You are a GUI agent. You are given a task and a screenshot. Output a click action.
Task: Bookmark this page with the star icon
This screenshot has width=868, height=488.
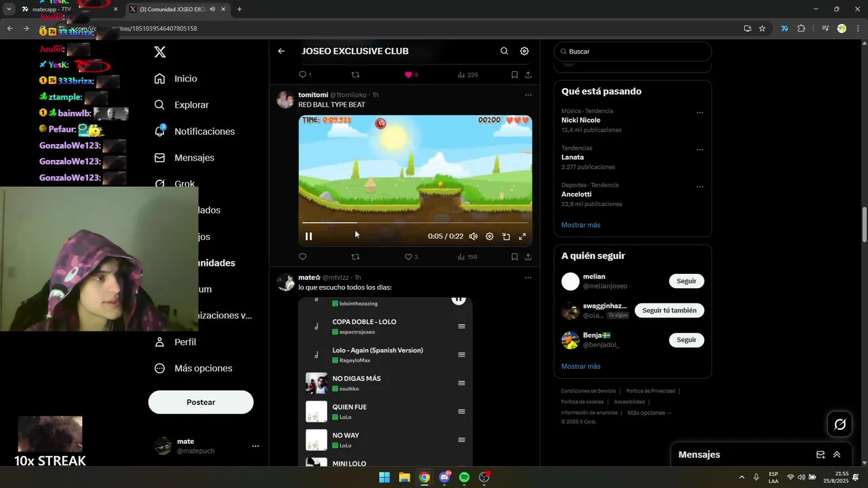click(x=762, y=28)
